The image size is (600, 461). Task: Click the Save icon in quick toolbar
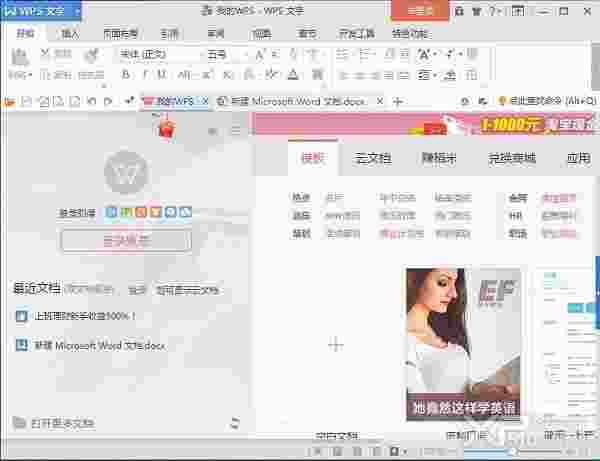[x=26, y=101]
